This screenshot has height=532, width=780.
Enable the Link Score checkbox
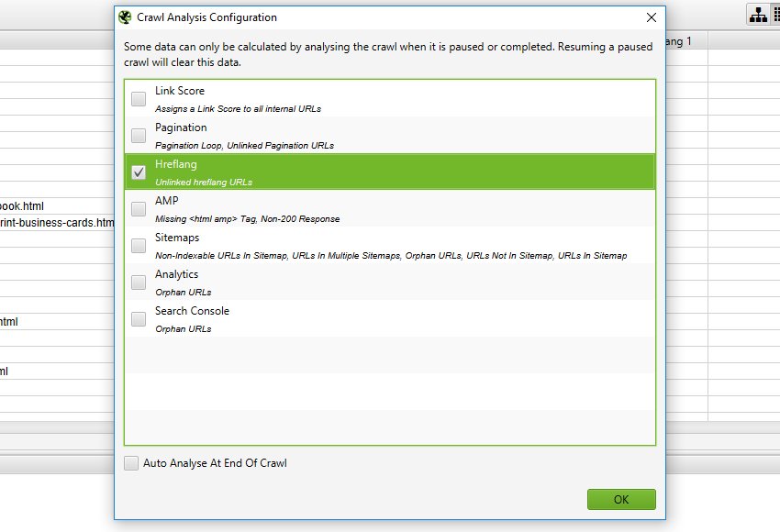(x=139, y=98)
